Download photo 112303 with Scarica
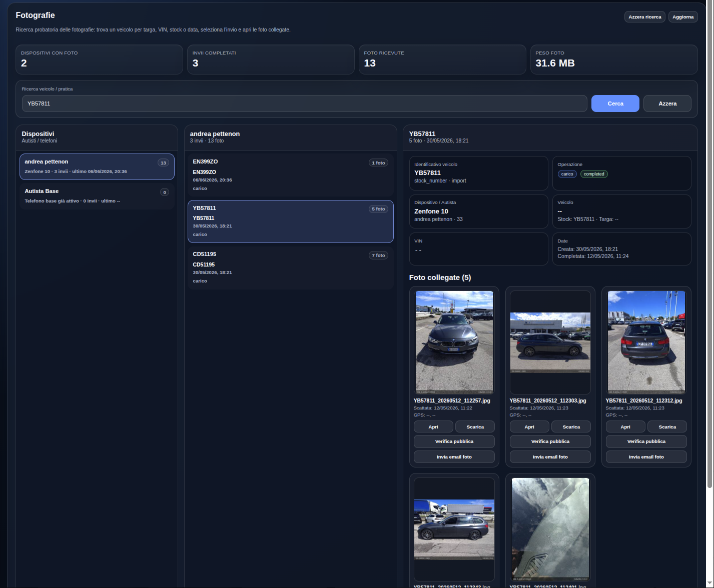 (x=571, y=426)
